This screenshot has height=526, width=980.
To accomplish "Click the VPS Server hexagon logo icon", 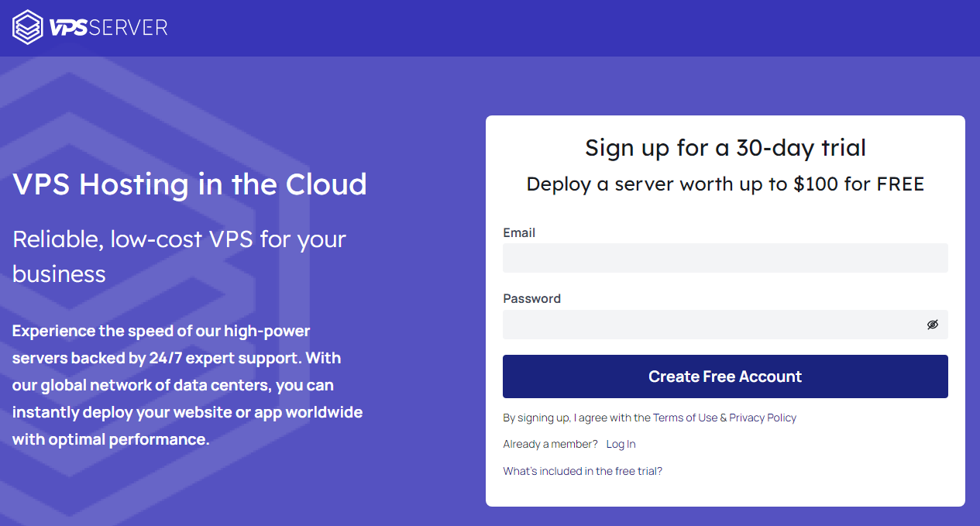I will pyautogui.click(x=28, y=27).
